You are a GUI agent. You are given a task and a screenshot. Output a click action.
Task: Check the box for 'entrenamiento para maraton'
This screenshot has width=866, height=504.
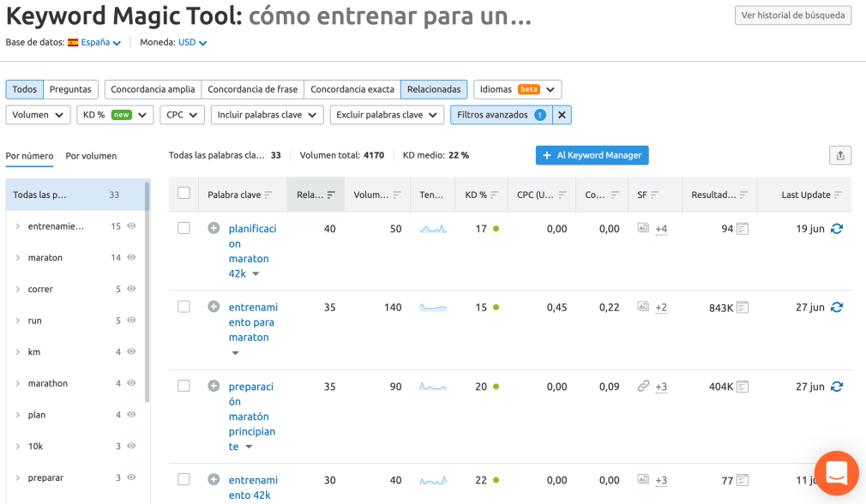click(x=183, y=307)
